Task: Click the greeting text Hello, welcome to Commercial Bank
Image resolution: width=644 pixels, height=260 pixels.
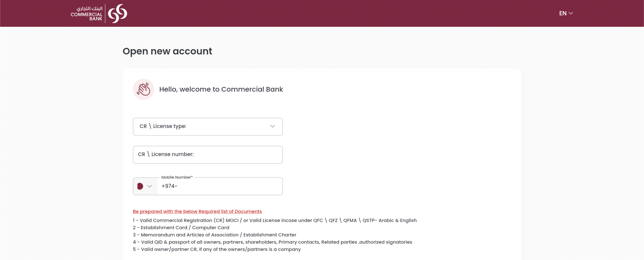Action: pos(221,89)
